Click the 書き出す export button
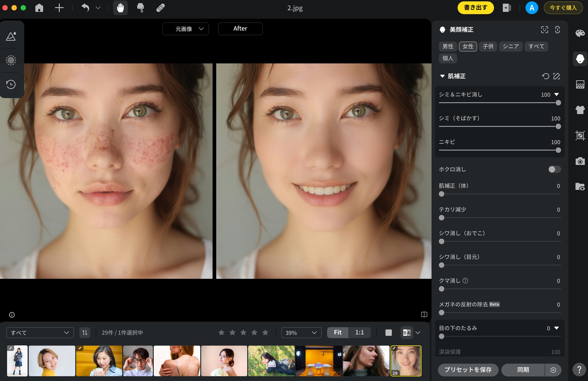 [x=476, y=8]
